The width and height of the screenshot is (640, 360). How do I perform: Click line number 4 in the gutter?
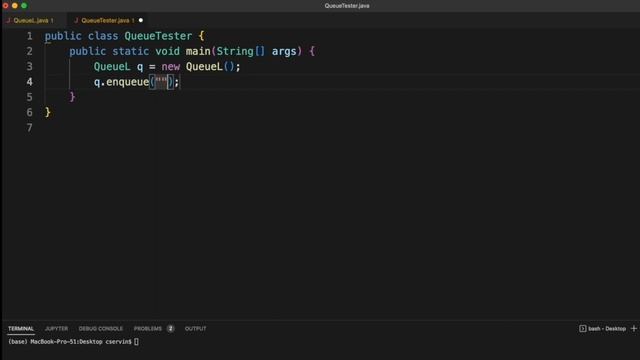click(x=29, y=82)
